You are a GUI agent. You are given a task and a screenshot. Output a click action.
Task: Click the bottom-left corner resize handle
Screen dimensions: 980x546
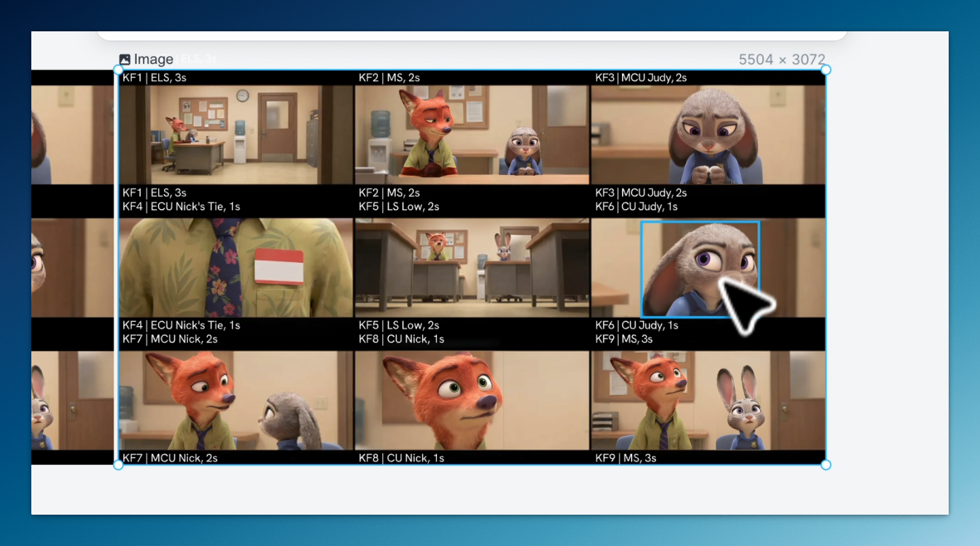pyautogui.click(x=118, y=465)
